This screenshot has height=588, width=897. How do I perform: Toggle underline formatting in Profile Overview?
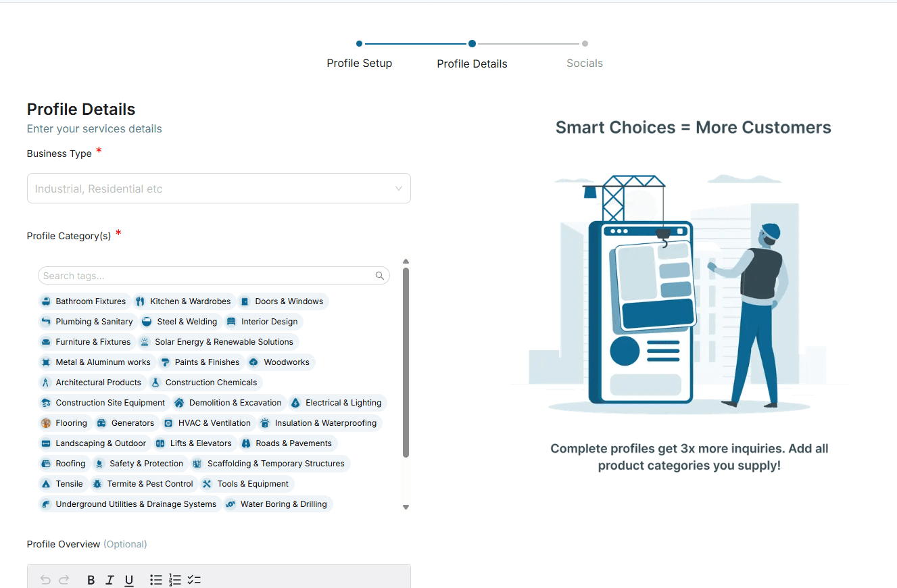tap(129, 580)
